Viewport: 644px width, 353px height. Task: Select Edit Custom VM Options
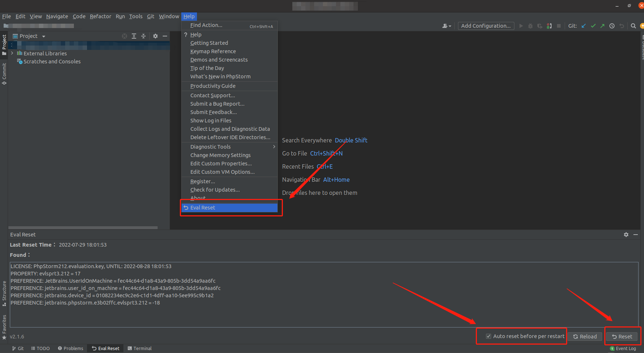[229, 172]
